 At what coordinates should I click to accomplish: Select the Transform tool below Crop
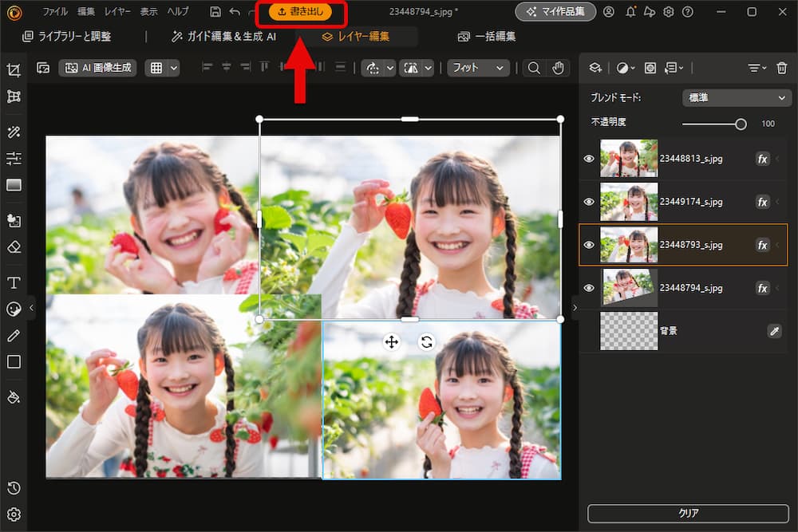(x=14, y=97)
